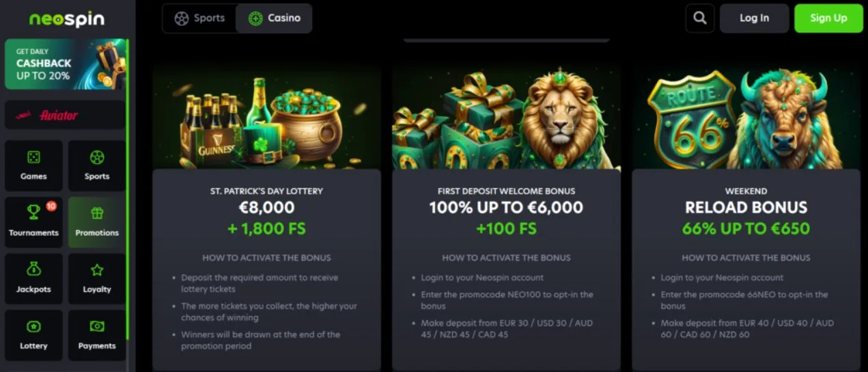868x372 pixels.
Task: Switch to the Casino tab
Action: coord(275,18)
